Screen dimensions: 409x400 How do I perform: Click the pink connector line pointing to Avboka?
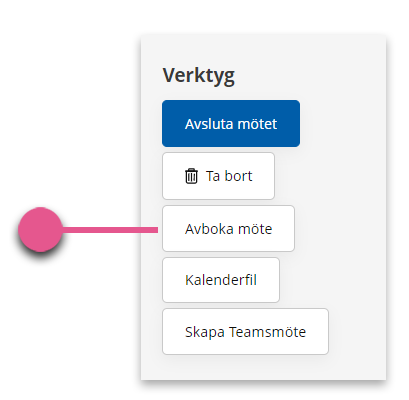click(x=110, y=230)
